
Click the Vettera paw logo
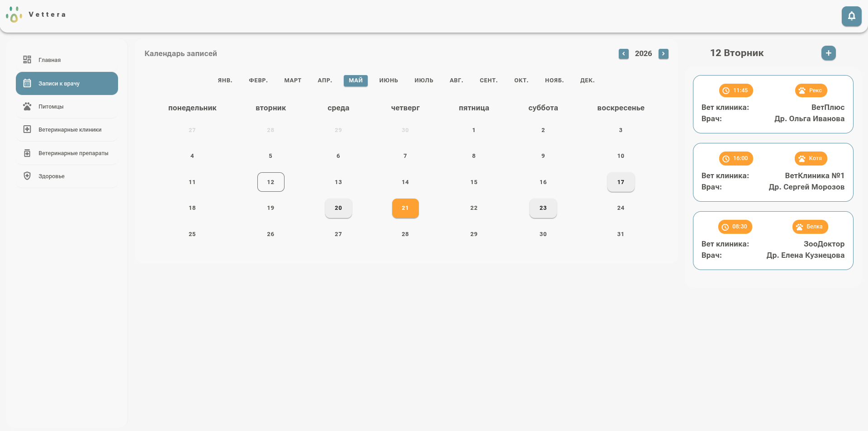click(14, 14)
